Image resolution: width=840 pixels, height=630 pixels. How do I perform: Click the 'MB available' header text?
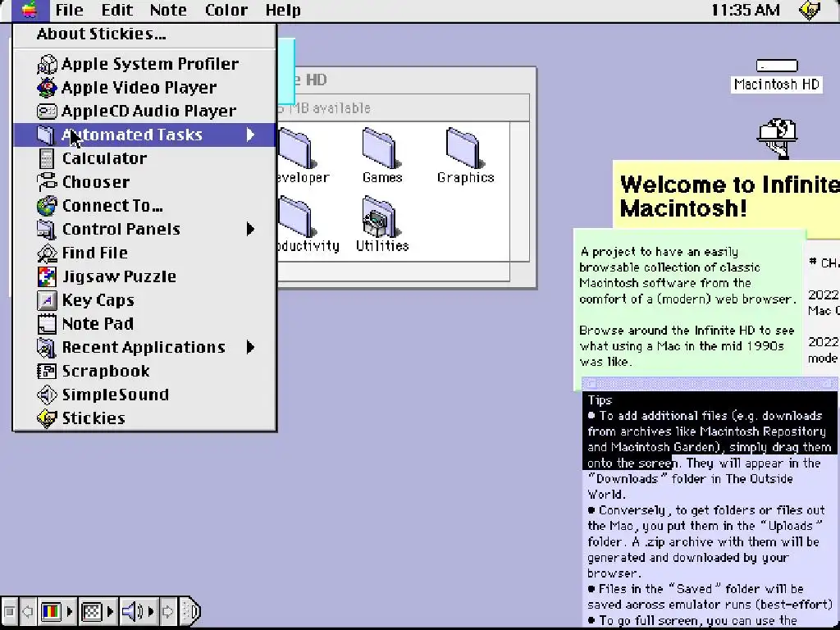330,108
